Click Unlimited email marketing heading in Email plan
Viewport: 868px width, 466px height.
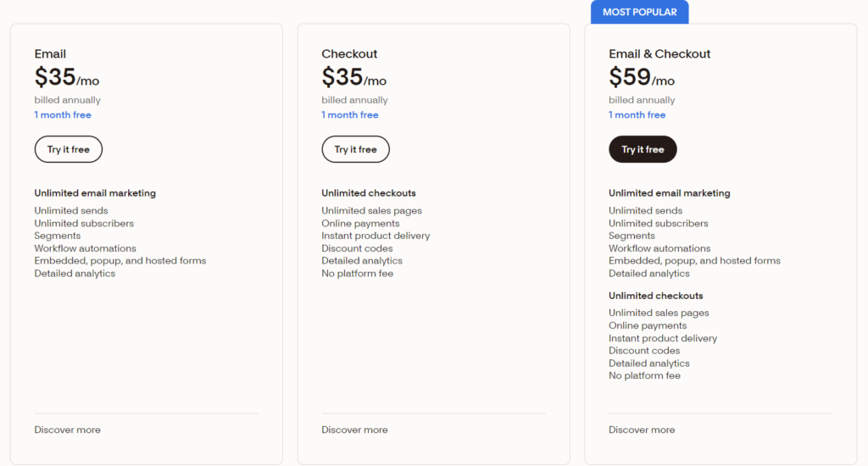point(95,193)
